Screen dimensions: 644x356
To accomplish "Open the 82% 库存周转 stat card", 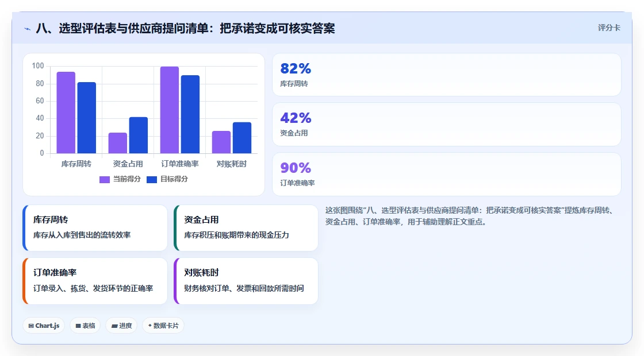I will click(446, 75).
